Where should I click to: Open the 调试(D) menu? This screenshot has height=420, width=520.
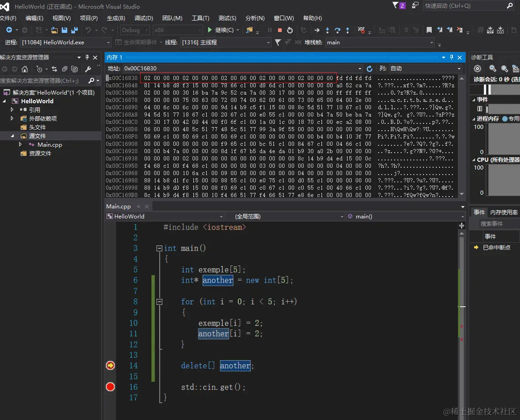pos(144,18)
